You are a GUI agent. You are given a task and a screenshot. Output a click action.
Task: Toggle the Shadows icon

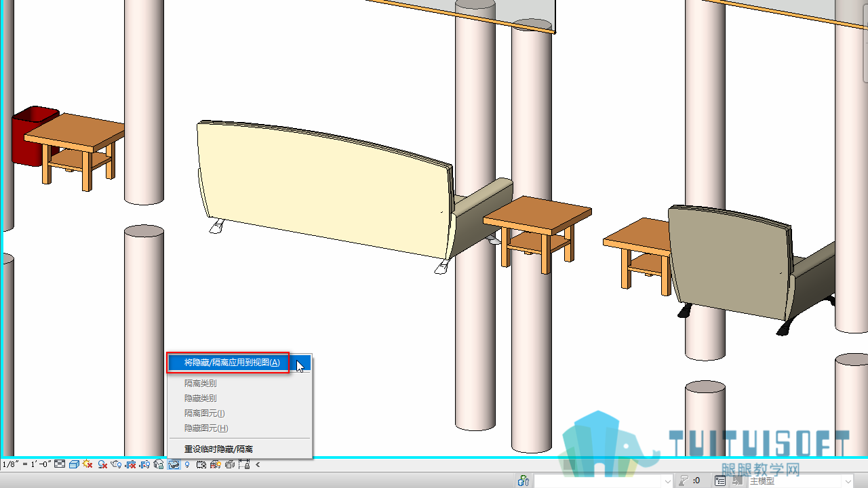tap(102, 464)
